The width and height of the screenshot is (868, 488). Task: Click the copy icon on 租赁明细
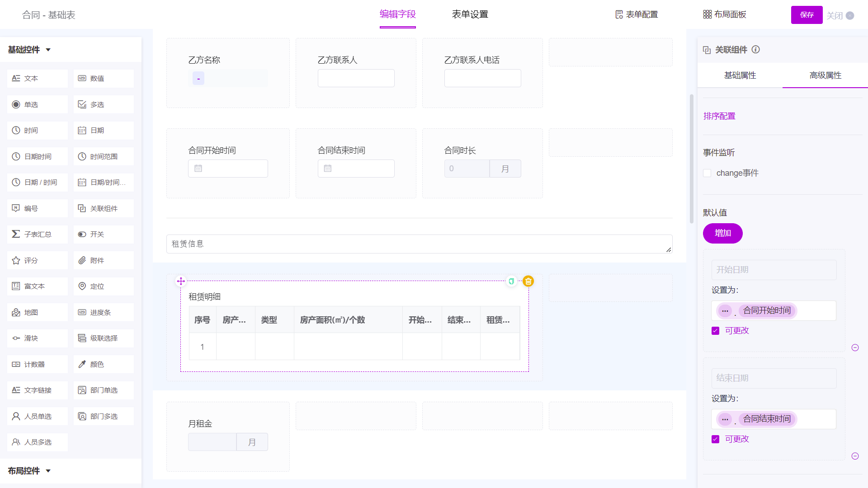click(511, 281)
